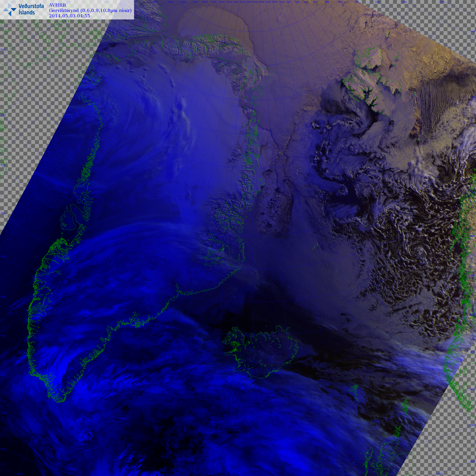The image size is (476, 476).
Task: Click the center of Iceland's outline
Action: pyautogui.click(x=261, y=352)
